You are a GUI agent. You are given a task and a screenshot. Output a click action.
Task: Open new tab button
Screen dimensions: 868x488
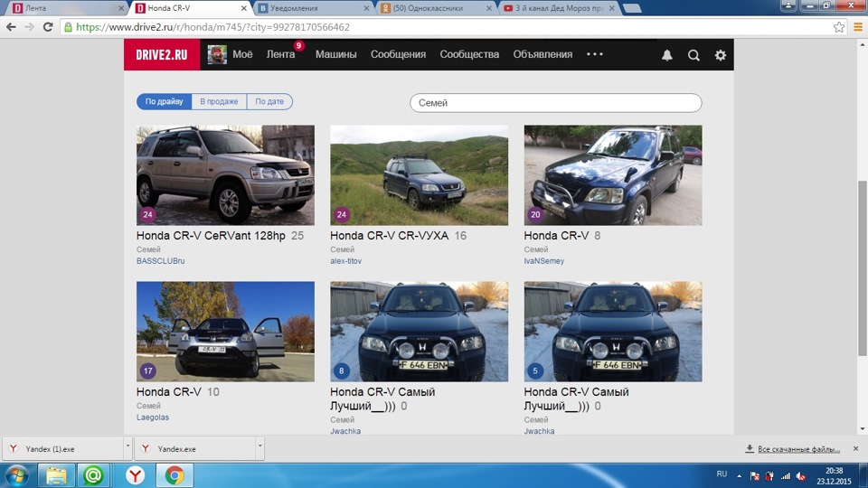(x=632, y=8)
